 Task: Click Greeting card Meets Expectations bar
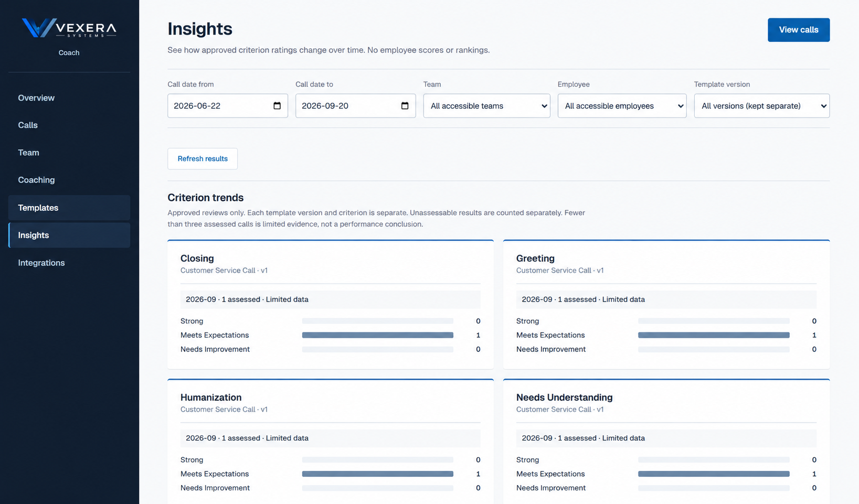714,335
